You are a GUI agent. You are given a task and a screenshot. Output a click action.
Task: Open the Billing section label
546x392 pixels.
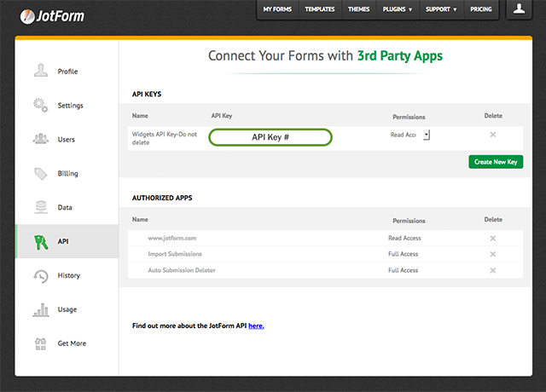[67, 174]
